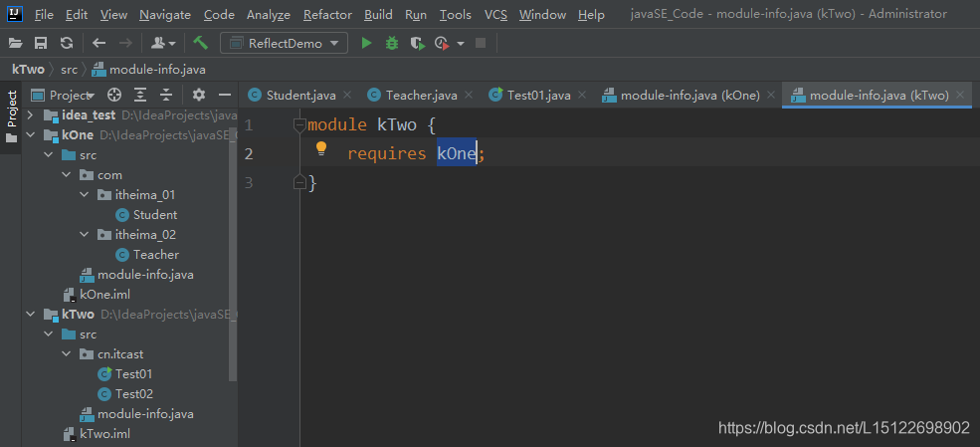Open the ReflectDemo run configuration dropdown
Image resolution: width=980 pixels, height=447 pixels.
click(x=284, y=43)
